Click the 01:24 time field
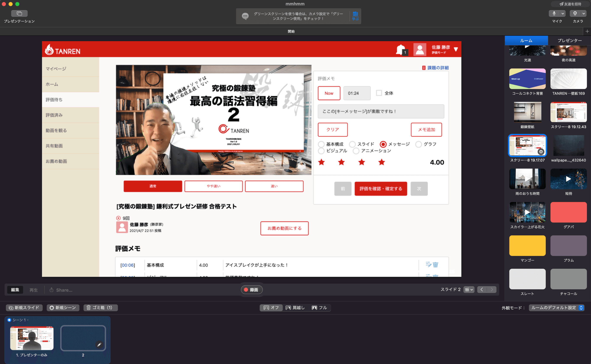The image size is (591, 364). pyautogui.click(x=357, y=93)
